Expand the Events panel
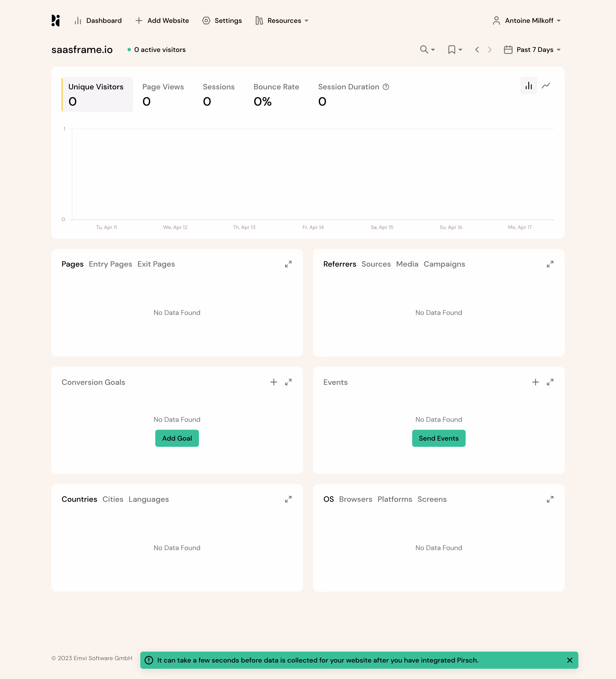The height and width of the screenshot is (679, 616). click(550, 382)
